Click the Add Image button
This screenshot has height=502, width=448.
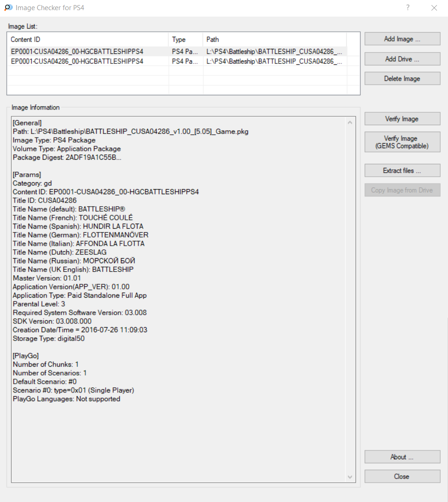[x=402, y=39]
